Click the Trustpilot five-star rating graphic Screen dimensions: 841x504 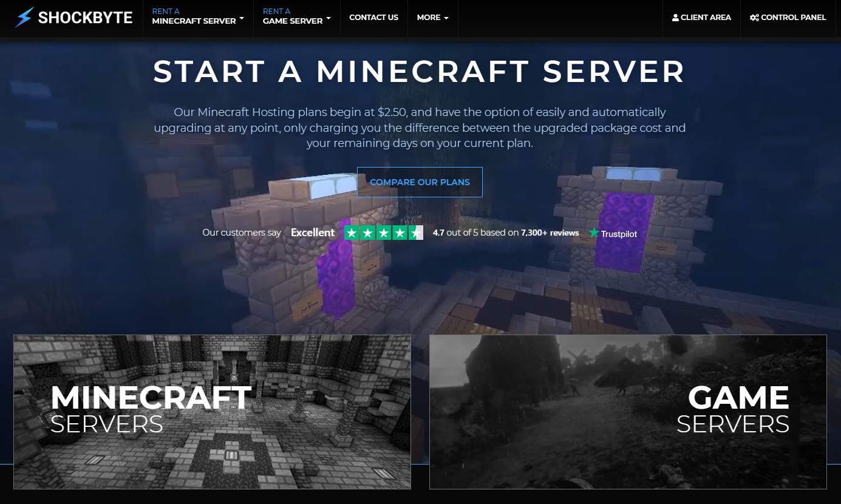[384, 233]
